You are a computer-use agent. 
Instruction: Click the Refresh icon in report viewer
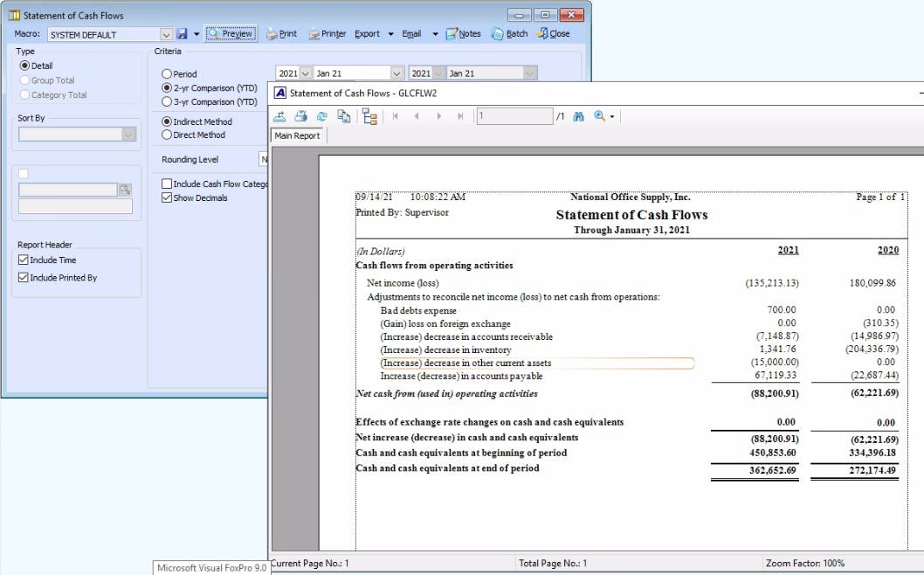click(321, 117)
